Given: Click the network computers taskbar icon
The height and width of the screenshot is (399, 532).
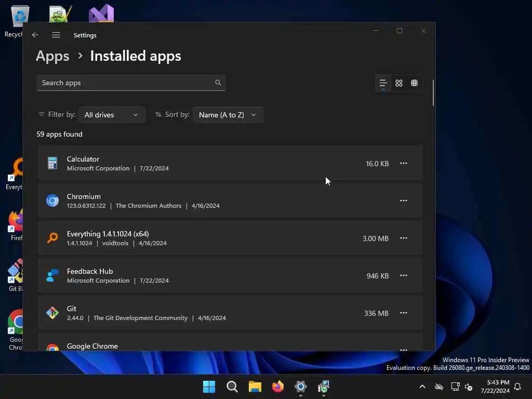Looking at the screenshot, I should 324,387.
